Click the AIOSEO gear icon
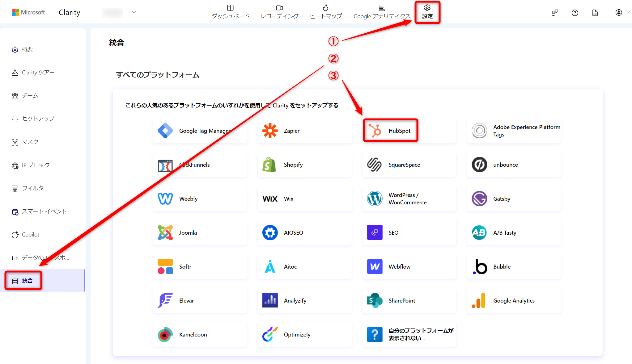The height and width of the screenshot is (364, 632). coord(270,232)
